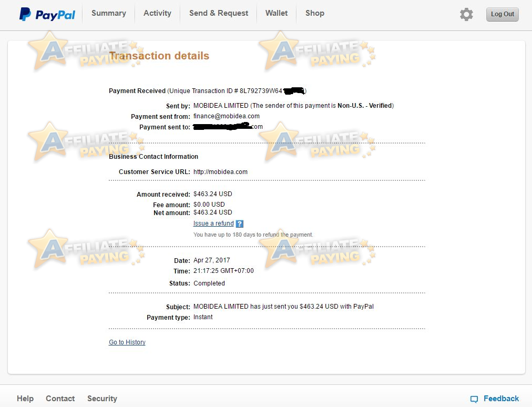
Task: Click the Transaction details heading
Action: (159, 56)
